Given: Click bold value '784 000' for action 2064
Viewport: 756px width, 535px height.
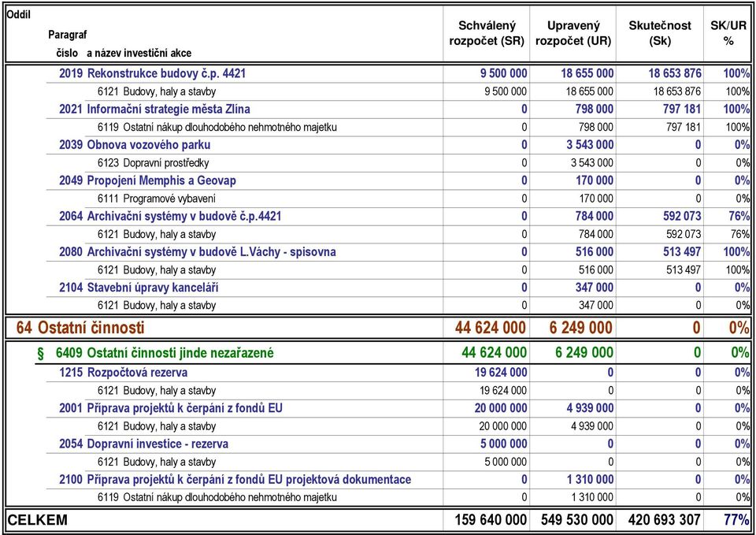Looking at the screenshot, I should pos(595,216).
